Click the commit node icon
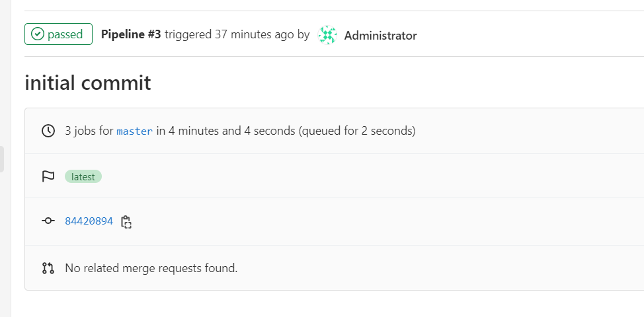Viewport: 644px width, 317px height. [x=48, y=221]
